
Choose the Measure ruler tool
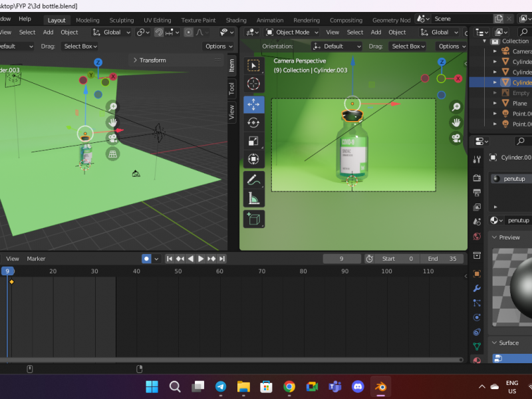pos(253,198)
